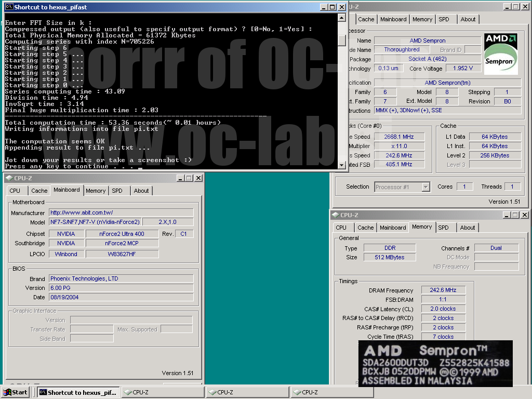
Task: Click scroll-up arrow in console window
Action: pos(342,17)
